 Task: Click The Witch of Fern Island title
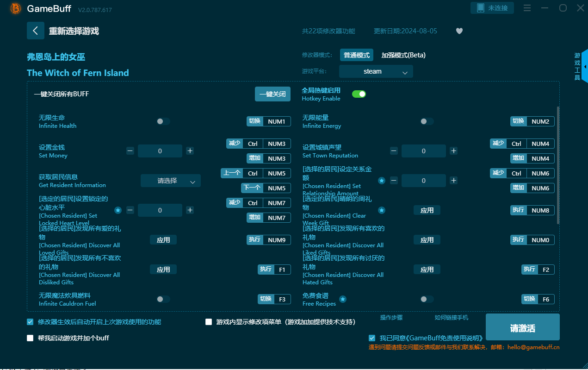pos(78,73)
